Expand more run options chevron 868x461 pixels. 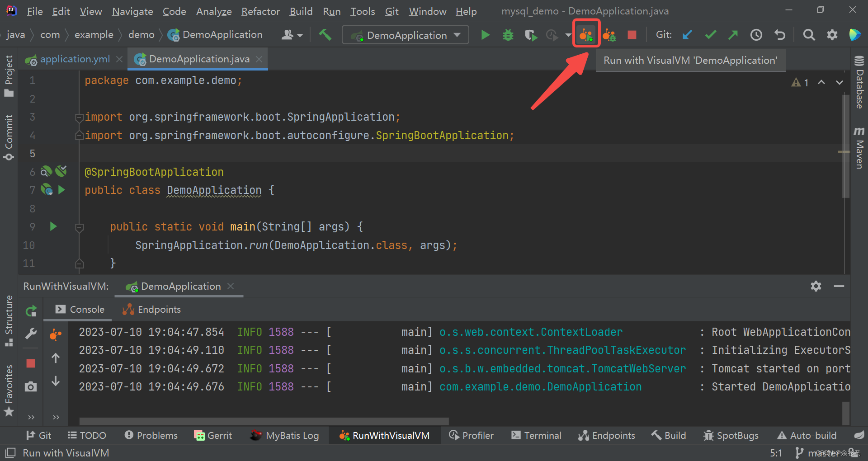(568, 34)
